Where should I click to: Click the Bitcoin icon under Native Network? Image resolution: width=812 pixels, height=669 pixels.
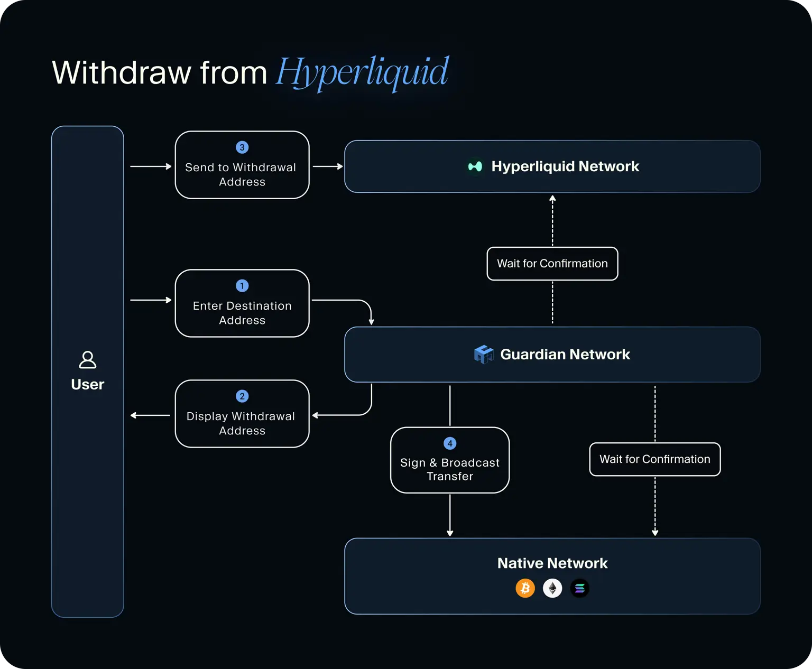point(525,588)
